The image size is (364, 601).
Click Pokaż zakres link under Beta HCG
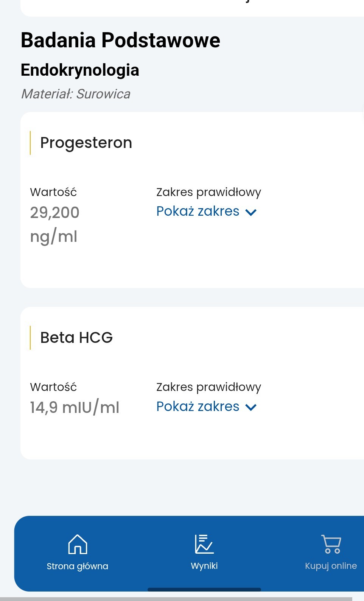[198, 406]
